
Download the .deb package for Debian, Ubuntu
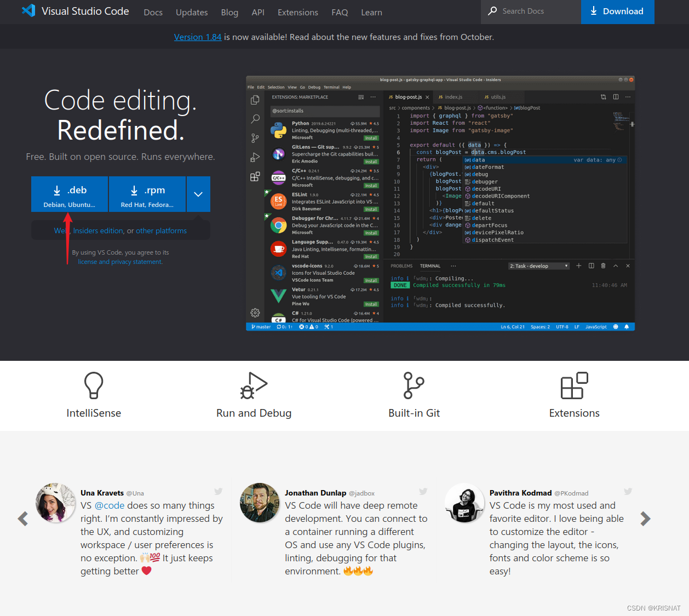pyautogui.click(x=70, y=194)
